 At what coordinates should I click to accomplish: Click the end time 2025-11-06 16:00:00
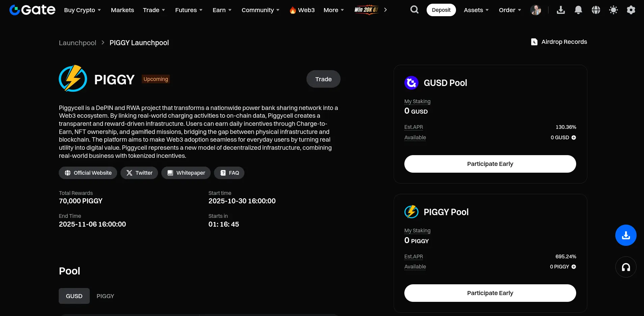(x=92, y=224)
